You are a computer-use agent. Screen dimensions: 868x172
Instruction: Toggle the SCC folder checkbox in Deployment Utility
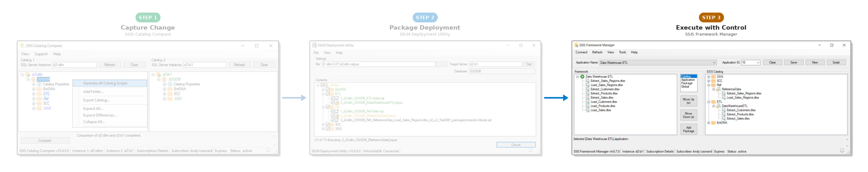328,125
